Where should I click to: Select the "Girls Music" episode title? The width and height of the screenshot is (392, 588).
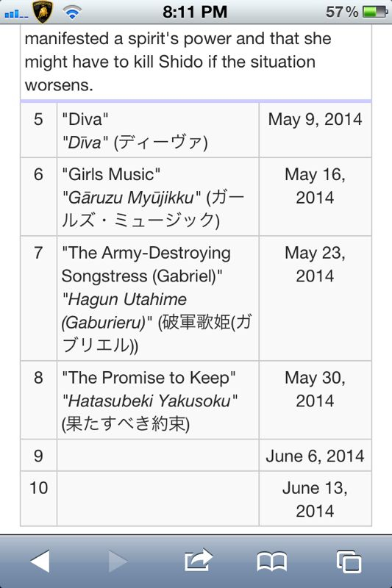coord(111,174)
